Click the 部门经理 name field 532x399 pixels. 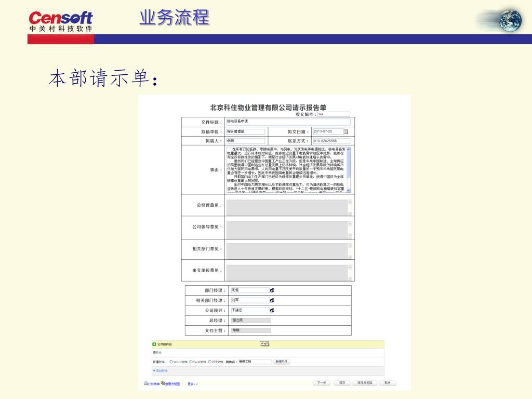click(x=250, y=290)
